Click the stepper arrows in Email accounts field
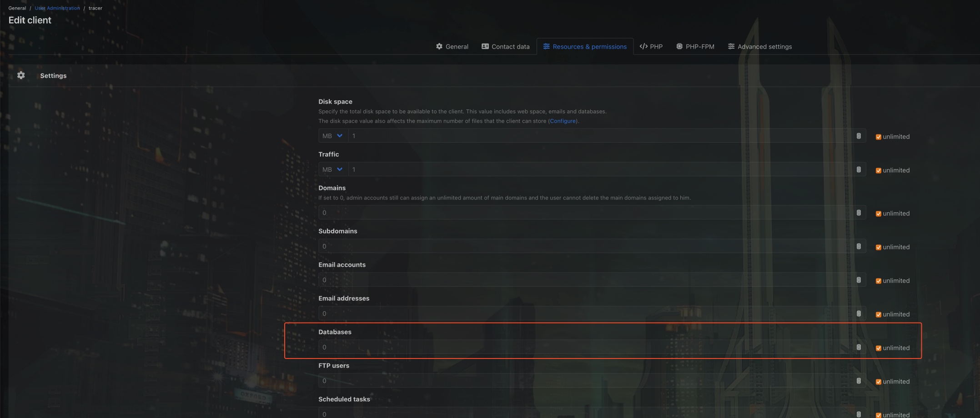 (859, 280)
